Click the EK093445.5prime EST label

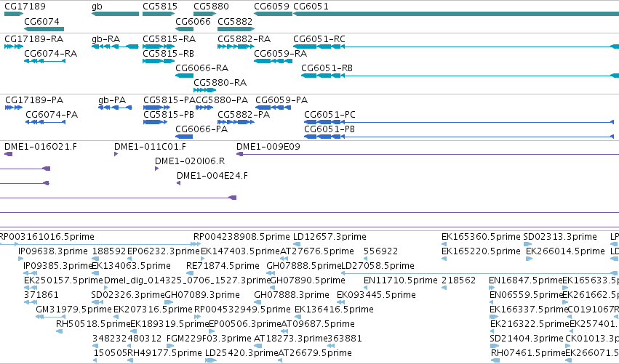[x=376, y=295]
